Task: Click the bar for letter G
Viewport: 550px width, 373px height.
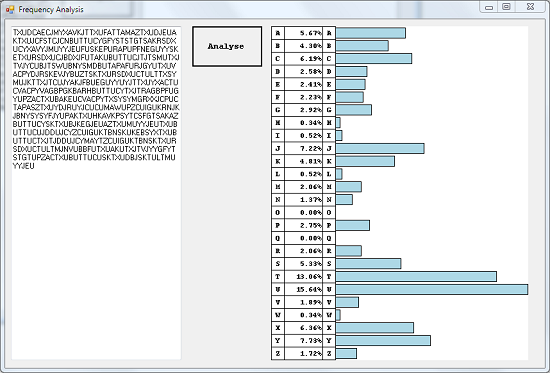Action: click(x=354, y=110)
